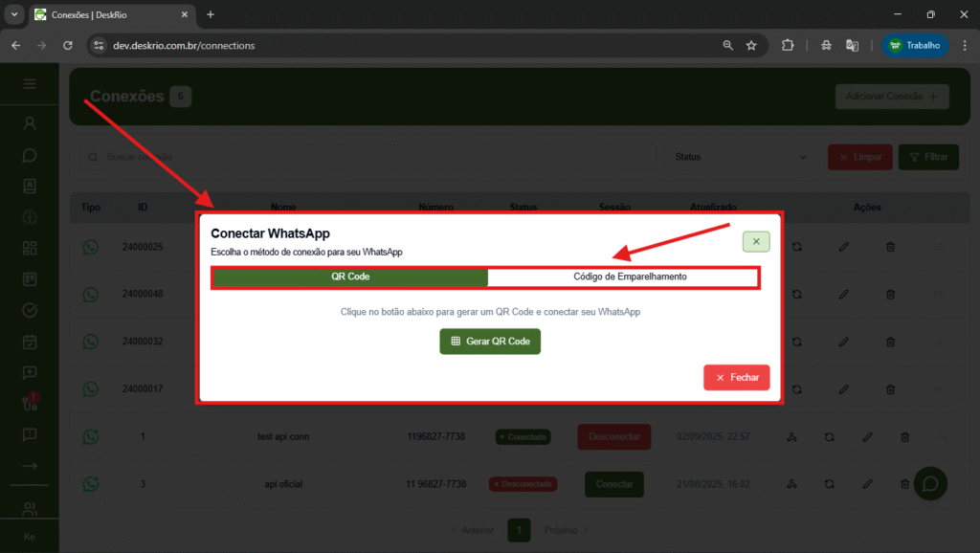
Task: Click the Ke avatar in the sidebar
Action: 30,537
